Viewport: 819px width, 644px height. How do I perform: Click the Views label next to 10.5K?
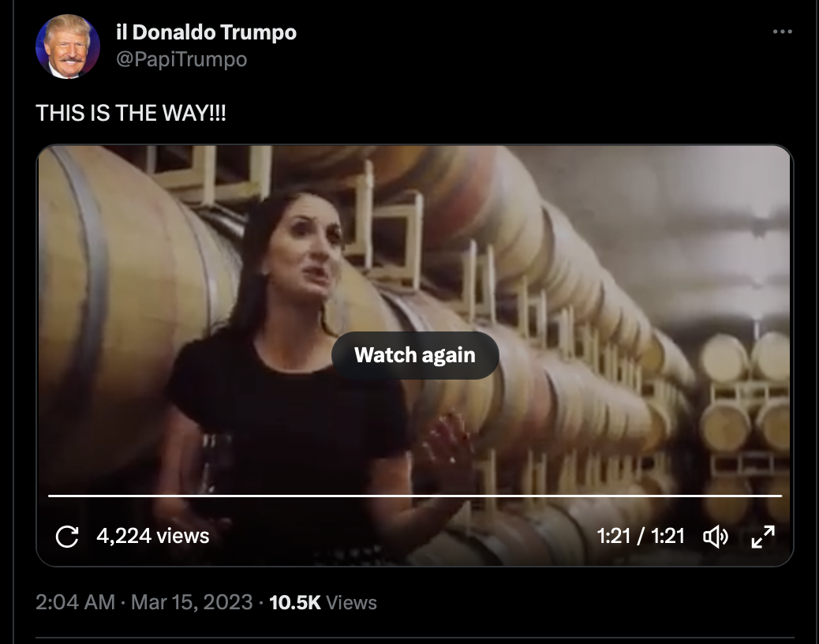(352, 602)
